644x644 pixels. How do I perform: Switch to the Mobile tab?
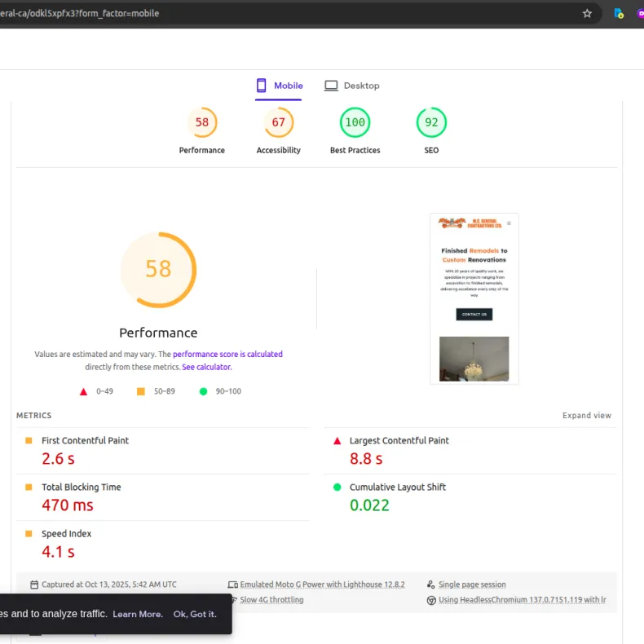coord(279,86)
